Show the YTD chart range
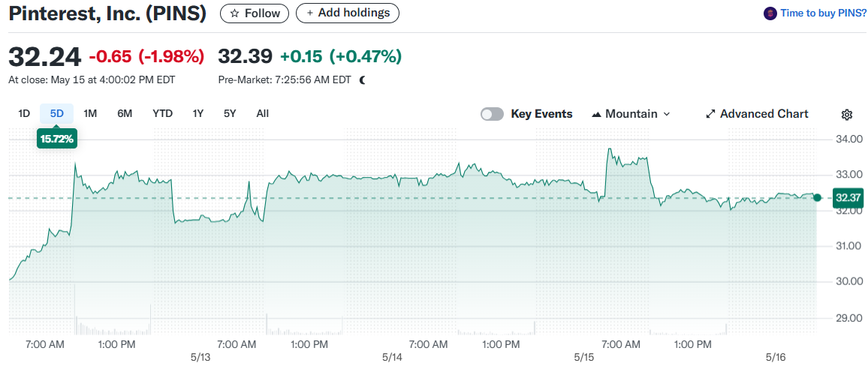Viewport: 868px width, 372px height. (x=162, y=113)
